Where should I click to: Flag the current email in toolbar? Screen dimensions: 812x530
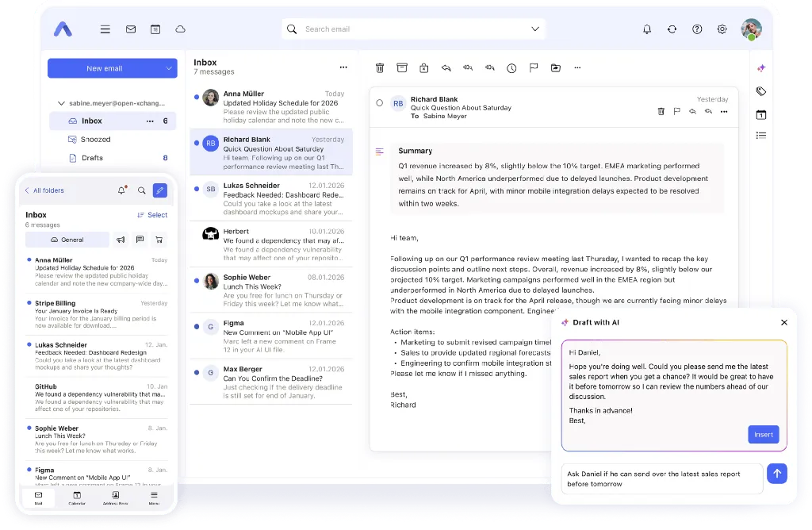tap(534, 68)
